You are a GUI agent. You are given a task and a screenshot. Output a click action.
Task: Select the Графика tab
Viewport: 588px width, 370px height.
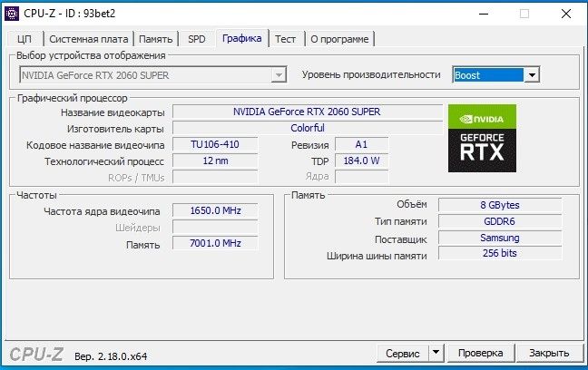click(242, 38)
